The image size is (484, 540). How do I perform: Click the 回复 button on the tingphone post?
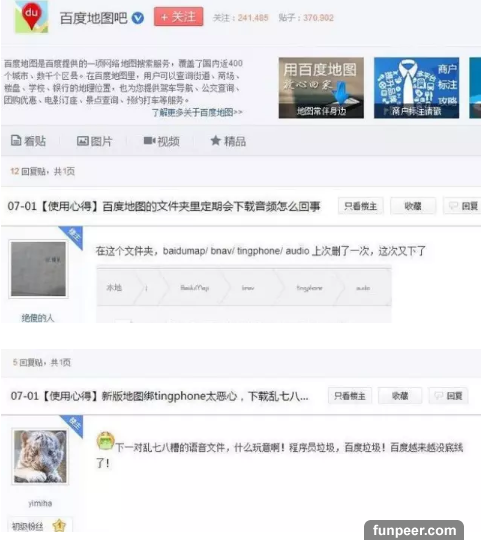[449, 396]
